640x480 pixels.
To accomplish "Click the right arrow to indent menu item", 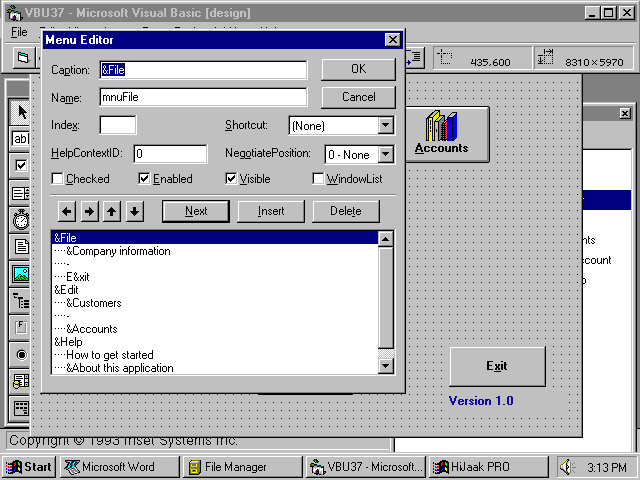I will pyautogui.click(x=89, y=211).
